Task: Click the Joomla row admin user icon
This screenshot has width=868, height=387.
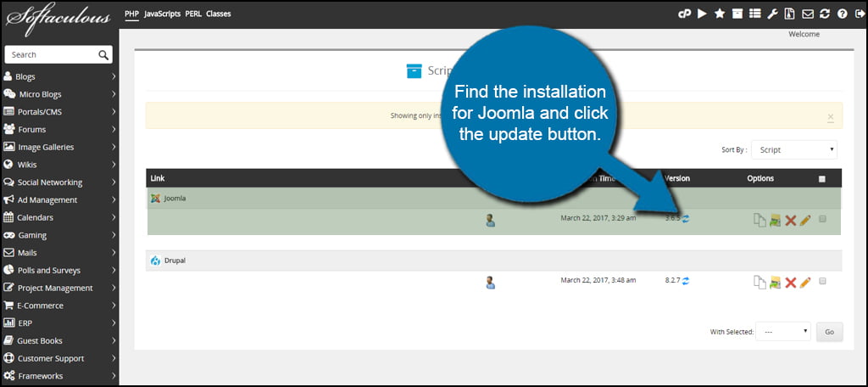Action: [x=490, y=221]
